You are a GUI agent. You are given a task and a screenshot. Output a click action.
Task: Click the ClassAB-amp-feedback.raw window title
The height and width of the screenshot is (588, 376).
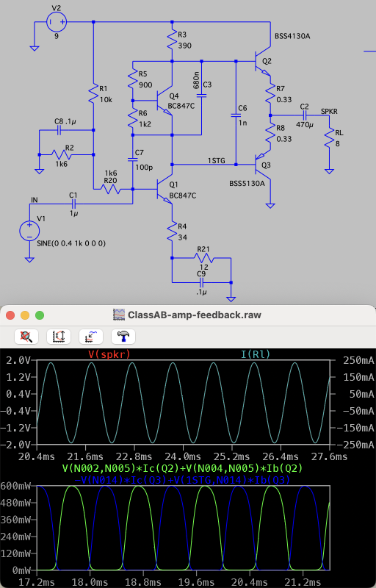click(x=195, y=315)
